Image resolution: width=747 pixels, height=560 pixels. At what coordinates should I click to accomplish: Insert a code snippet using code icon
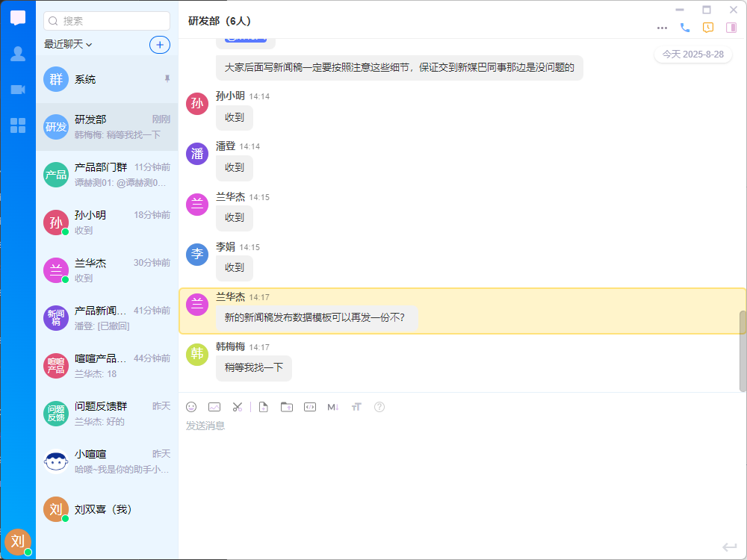point(310,407)
